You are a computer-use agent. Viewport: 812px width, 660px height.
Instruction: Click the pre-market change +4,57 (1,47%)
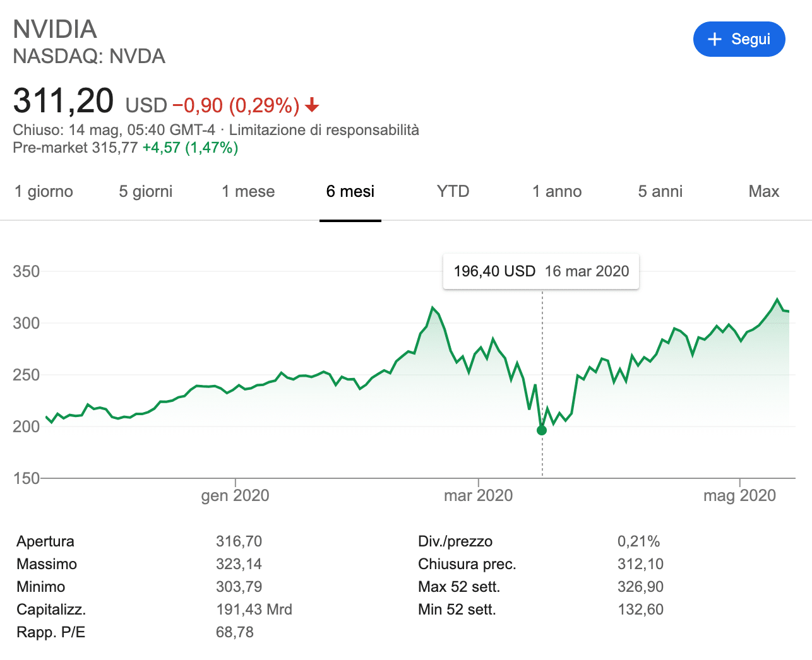tap(190, 148)
